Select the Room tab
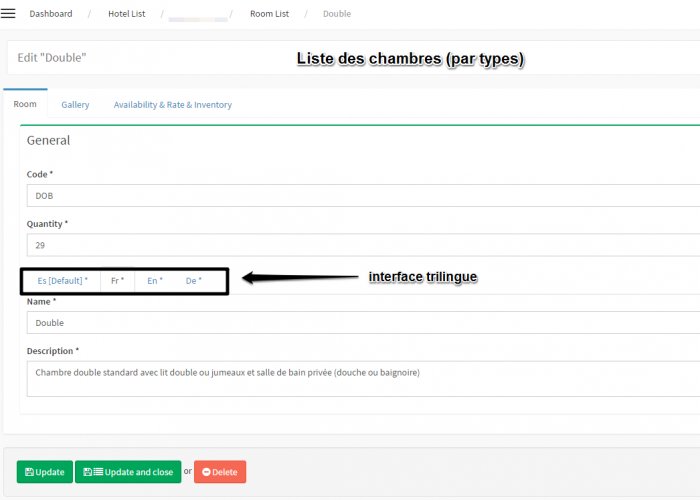700x500 pixels. 25,104
